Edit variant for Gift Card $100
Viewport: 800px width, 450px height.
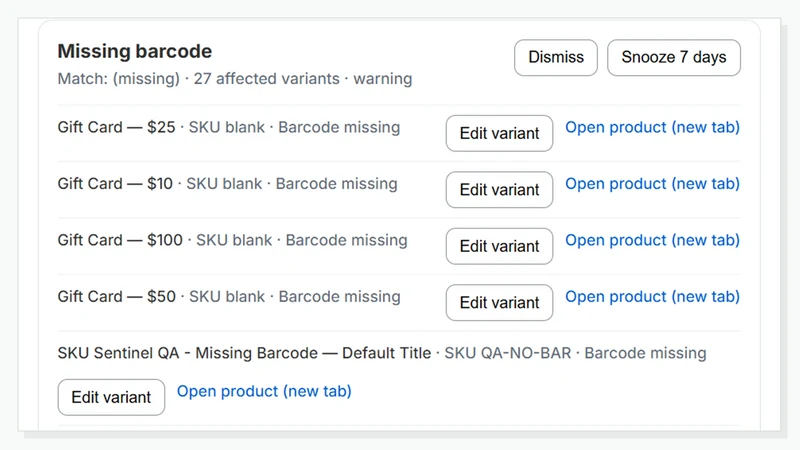click(x=499, y=246)
